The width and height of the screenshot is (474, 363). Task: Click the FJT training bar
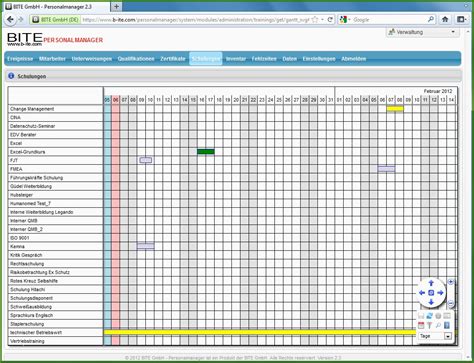[x=146, y=160]
